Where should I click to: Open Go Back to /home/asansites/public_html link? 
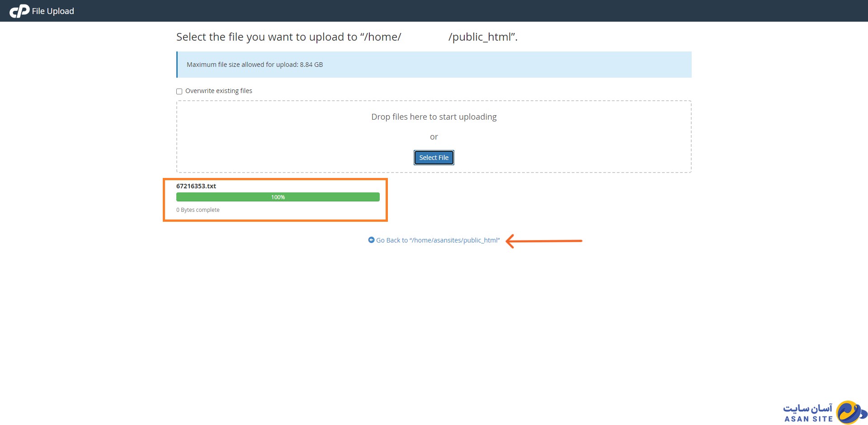click(x=438, y=240)
